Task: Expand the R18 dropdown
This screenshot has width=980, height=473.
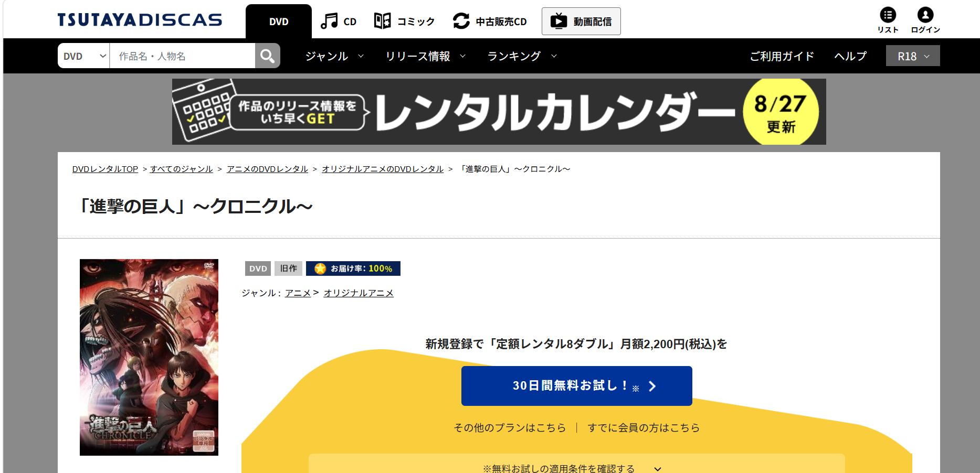Action: click(913, 56)
